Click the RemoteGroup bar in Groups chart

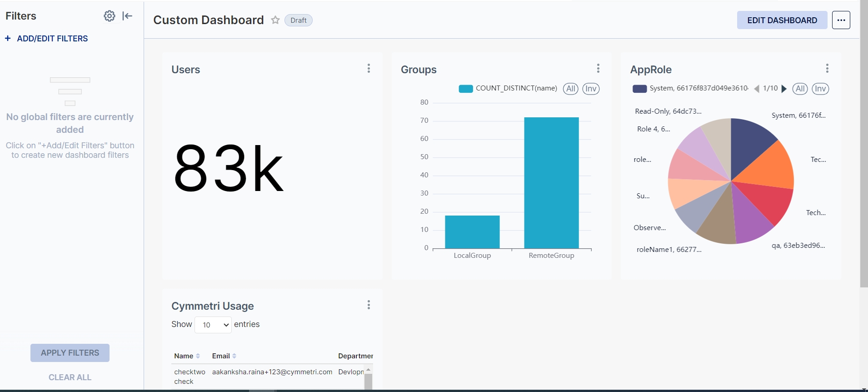pos(551,182)
